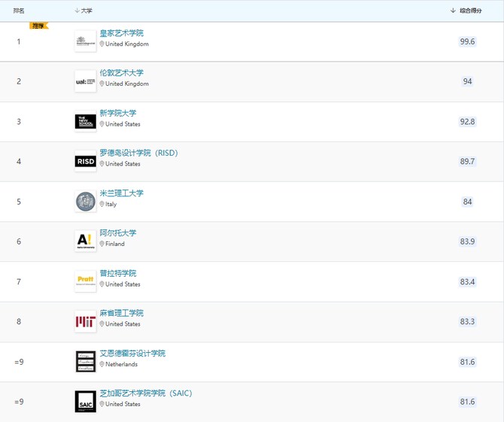Click The New School logo
The image size is (504, 422).
[86, 122]
